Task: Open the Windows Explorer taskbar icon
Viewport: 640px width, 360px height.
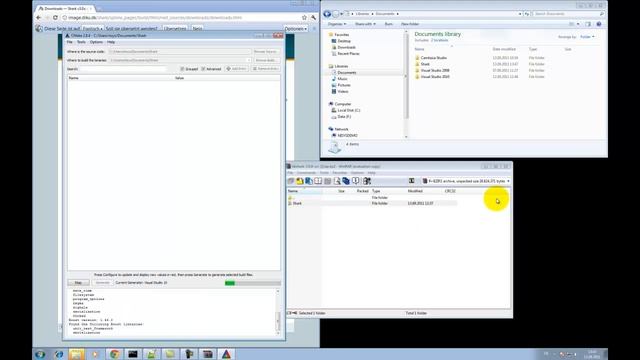Action: click(76, 354)
